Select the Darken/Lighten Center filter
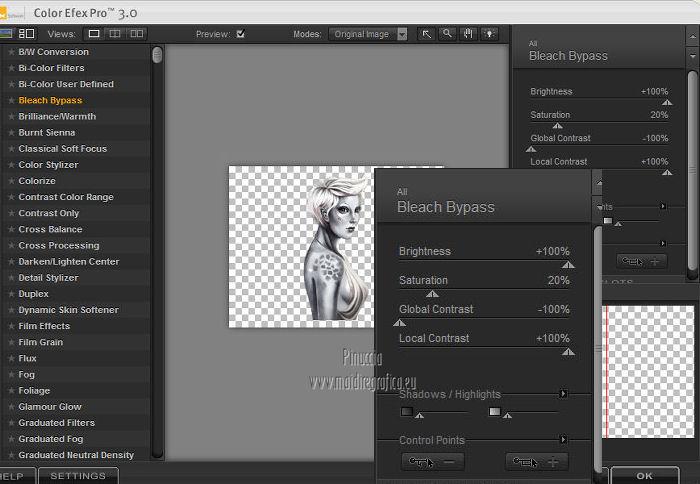 tap(69, 262)
